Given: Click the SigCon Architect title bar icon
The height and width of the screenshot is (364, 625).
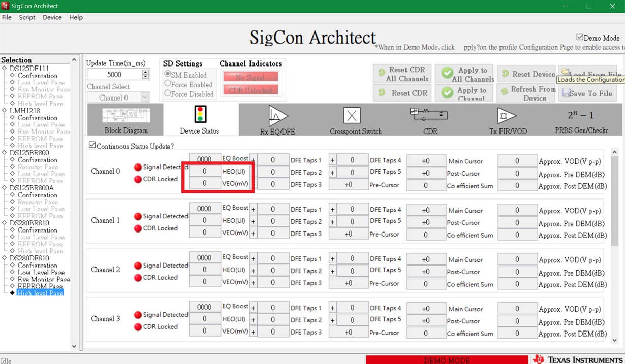Looking at the screenshot, I should 5,6.
